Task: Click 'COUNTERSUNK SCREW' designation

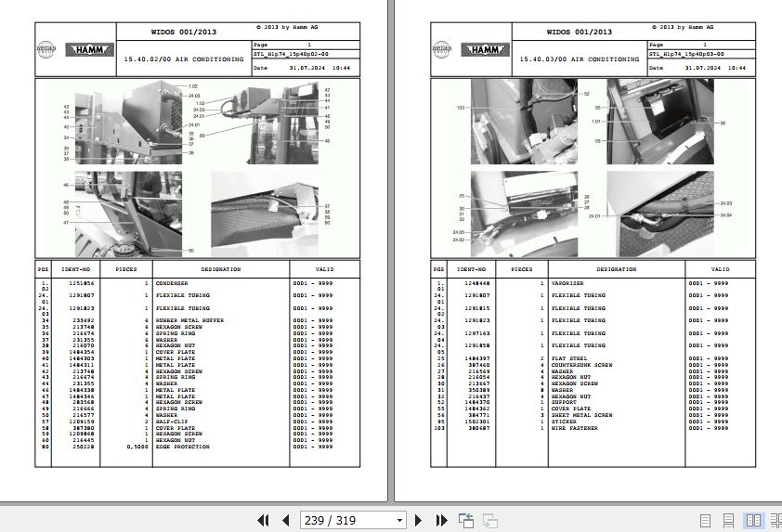Action: tap(581, 365)
